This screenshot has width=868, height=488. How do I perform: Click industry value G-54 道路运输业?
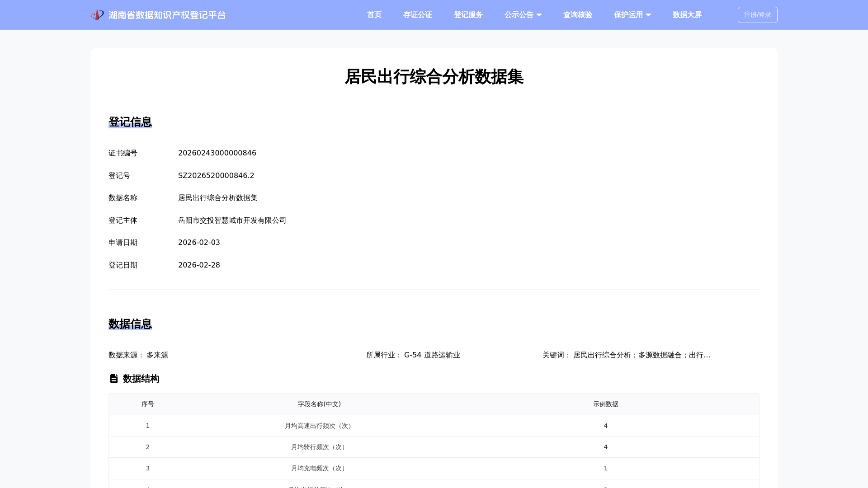click(432, 355)
